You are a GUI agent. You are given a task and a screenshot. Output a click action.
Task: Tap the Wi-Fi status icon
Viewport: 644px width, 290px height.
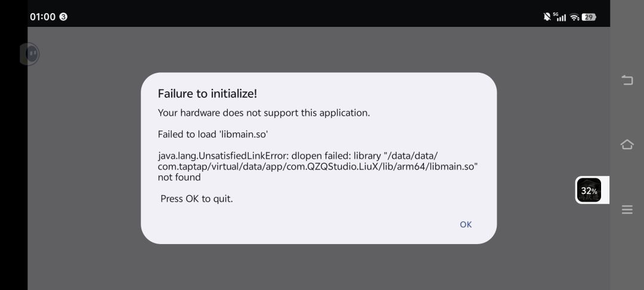pos(575,17)
